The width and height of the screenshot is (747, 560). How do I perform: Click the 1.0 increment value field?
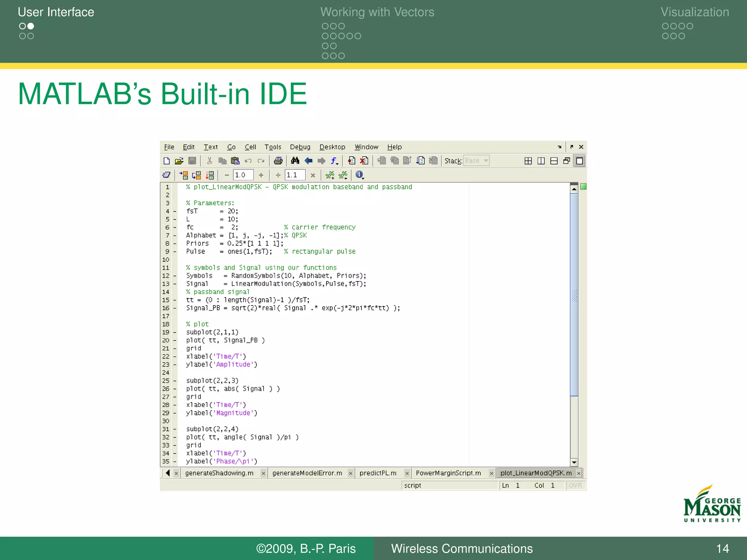243,175
